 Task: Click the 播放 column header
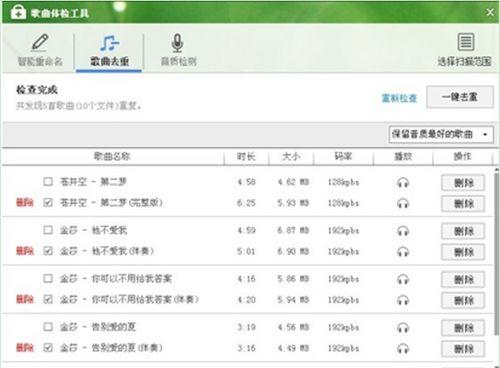(x=403, y=156)
